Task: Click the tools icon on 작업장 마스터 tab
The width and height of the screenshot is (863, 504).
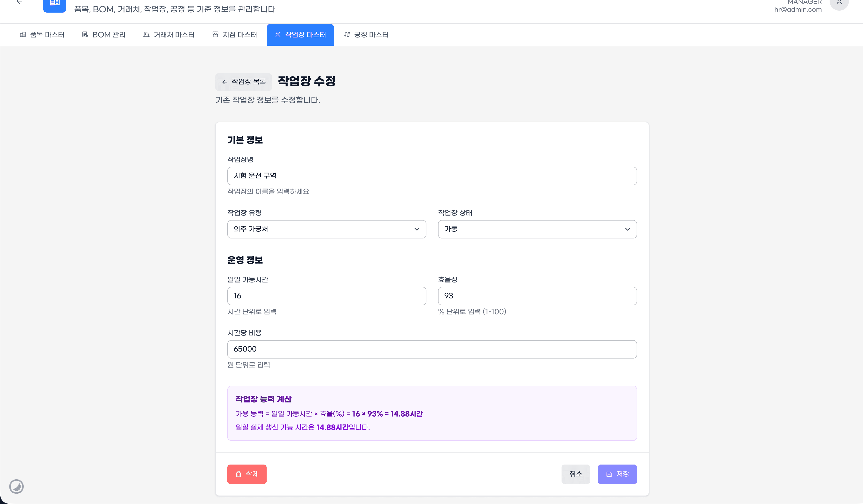Action: [278, 35]
